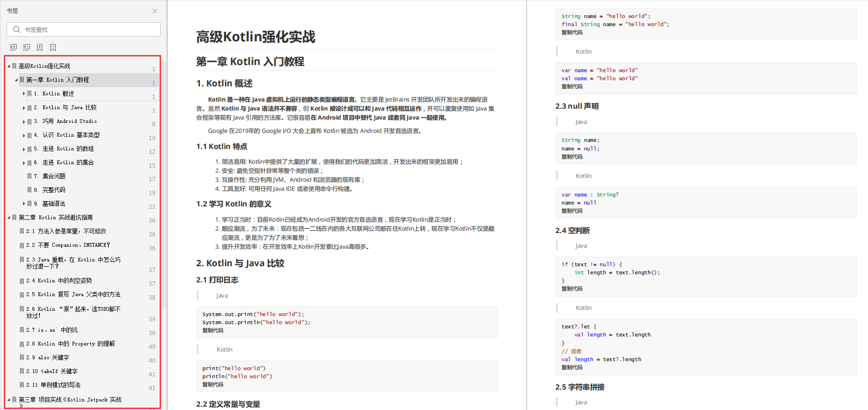
Task: Click bookmark icon beside 2.4 Kotlin 中的判空姿势
Action: pyautogui.click(x=22, y=281)
